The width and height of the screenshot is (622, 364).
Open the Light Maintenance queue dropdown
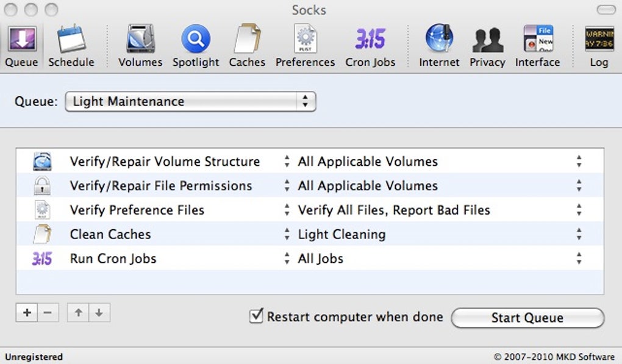[x=190, y=102]
